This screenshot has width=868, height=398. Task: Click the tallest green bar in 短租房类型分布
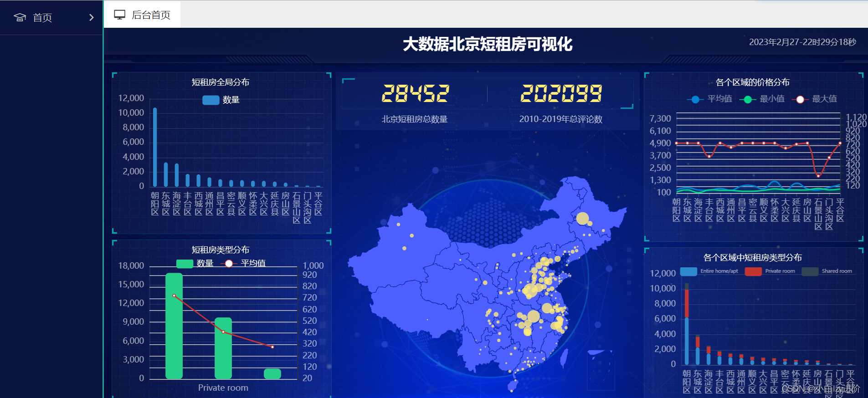(174, 326)
